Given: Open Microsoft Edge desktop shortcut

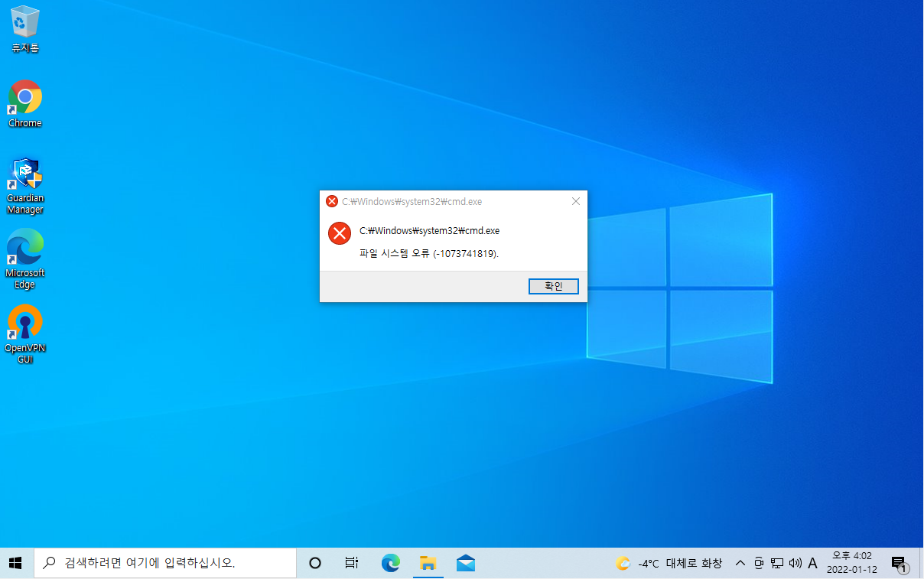Looking at the screenshot, I should coord(24,249).
